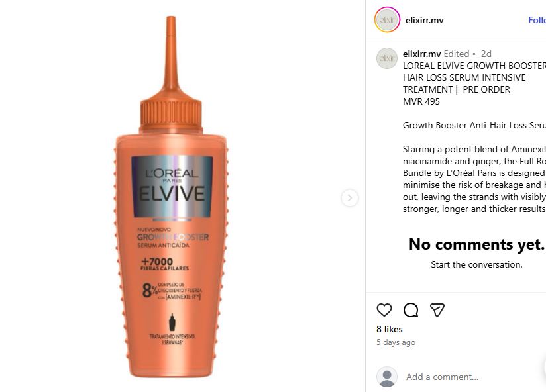The width and height of the screenshot is (546, 392).
Task: Select the MVR 495 price line in the caption
Action: 421,101
